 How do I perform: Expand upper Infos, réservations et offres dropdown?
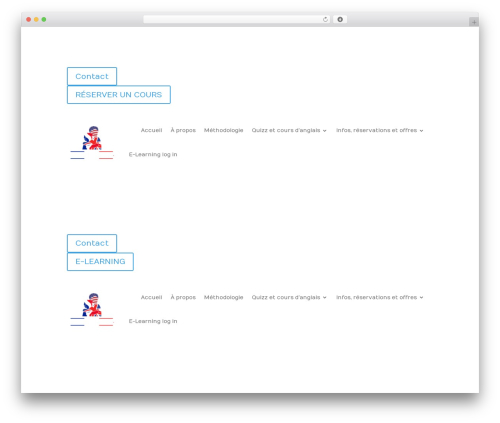[x=379, y=130]
